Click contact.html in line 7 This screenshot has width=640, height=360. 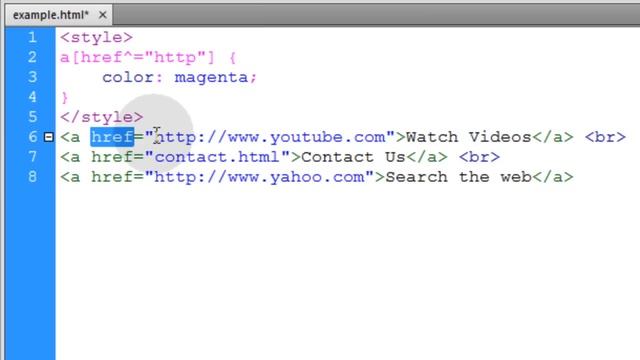pos(217,157)
